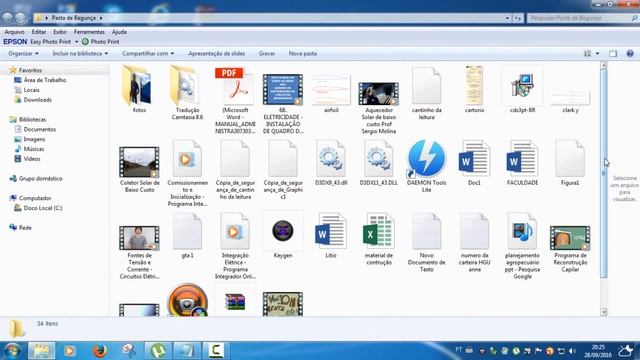The height and width of the screenshot is (360, 640).
Task: Open the Editar menu
Action: coord(39,32)
